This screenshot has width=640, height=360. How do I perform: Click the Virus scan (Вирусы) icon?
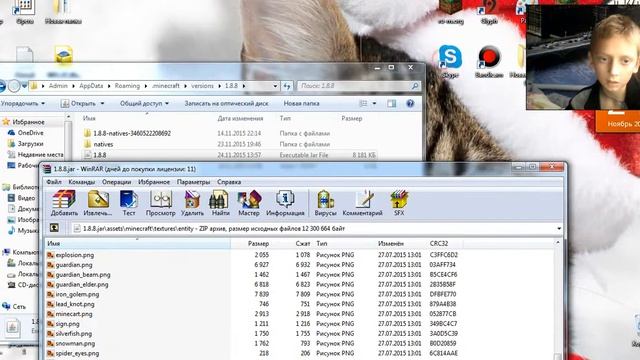coord(325,203)
